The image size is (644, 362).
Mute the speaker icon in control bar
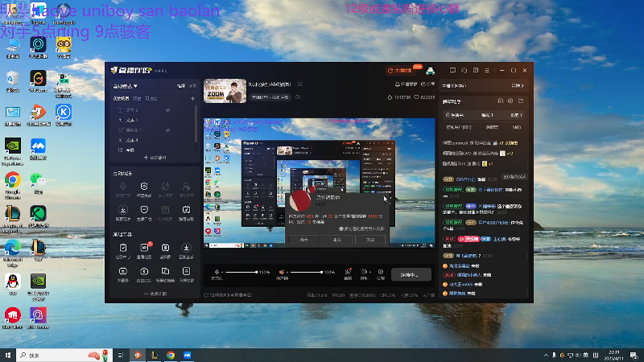point(282,272)
